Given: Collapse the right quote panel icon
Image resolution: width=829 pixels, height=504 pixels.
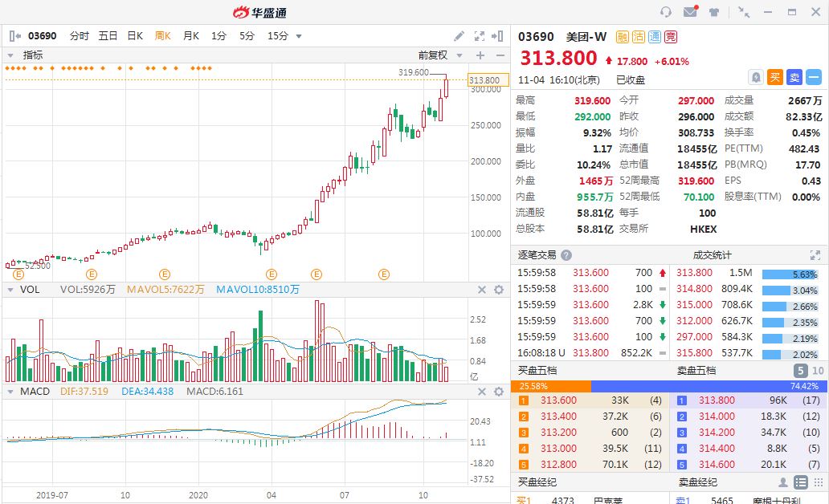Looking at the screenshot, I should pyautogui.click(x=497, y=36).
